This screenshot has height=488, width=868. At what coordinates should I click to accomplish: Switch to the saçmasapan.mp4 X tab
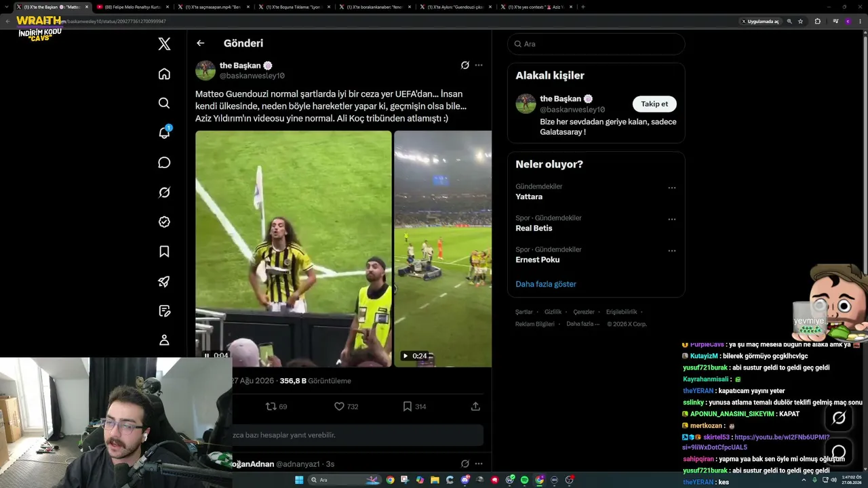[213, 7]
